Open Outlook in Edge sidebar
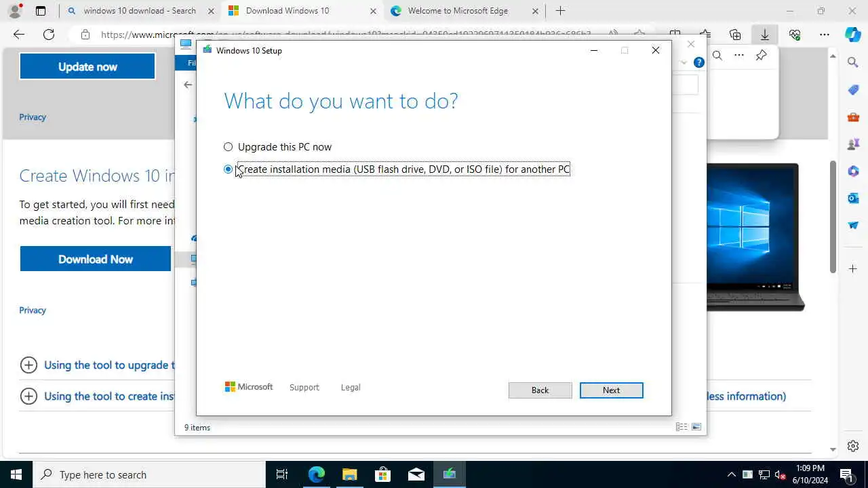The width and height of the screenshot is (868, 488). point(853,199)
